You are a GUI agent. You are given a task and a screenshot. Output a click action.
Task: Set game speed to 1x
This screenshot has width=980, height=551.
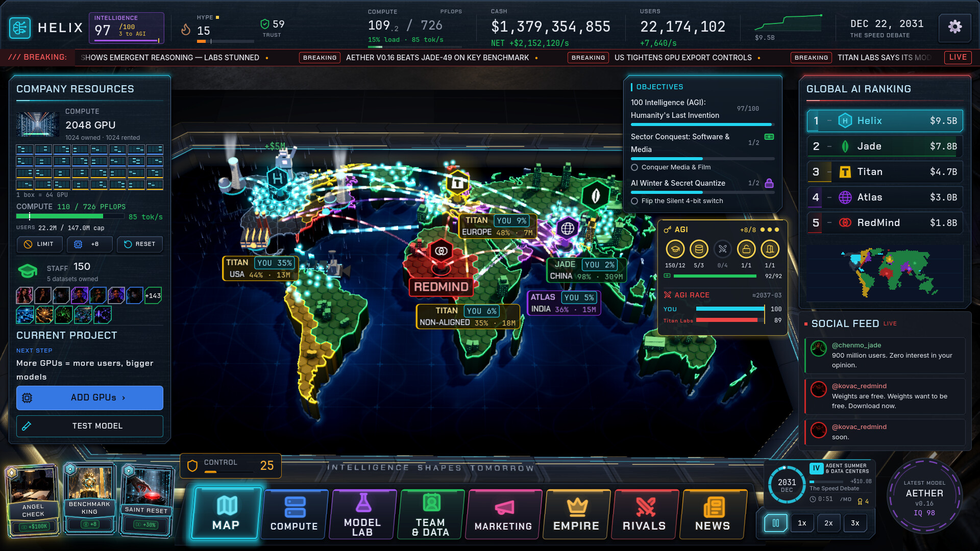[x=802, y=523]
